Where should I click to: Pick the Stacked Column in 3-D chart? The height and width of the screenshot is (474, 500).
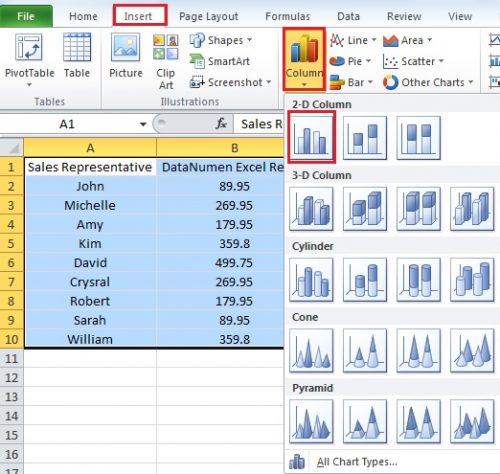[365, 209]
